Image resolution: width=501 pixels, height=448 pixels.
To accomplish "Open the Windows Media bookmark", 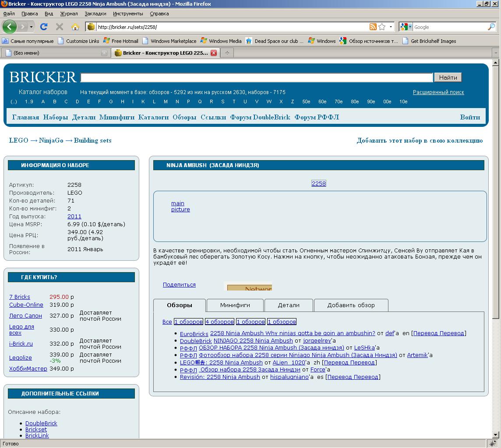I will (x=221, y=41).
